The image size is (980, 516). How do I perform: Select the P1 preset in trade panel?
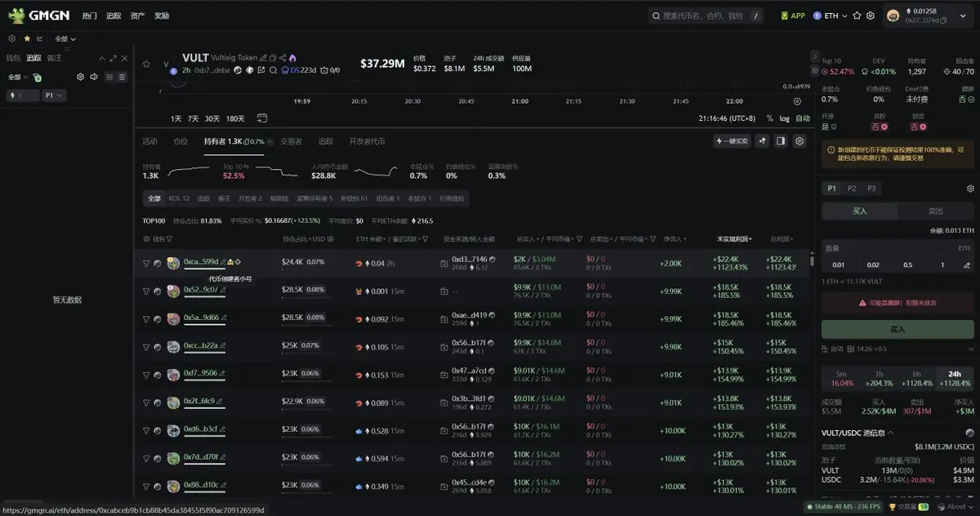pyautogui.click(x=831, y=189)
